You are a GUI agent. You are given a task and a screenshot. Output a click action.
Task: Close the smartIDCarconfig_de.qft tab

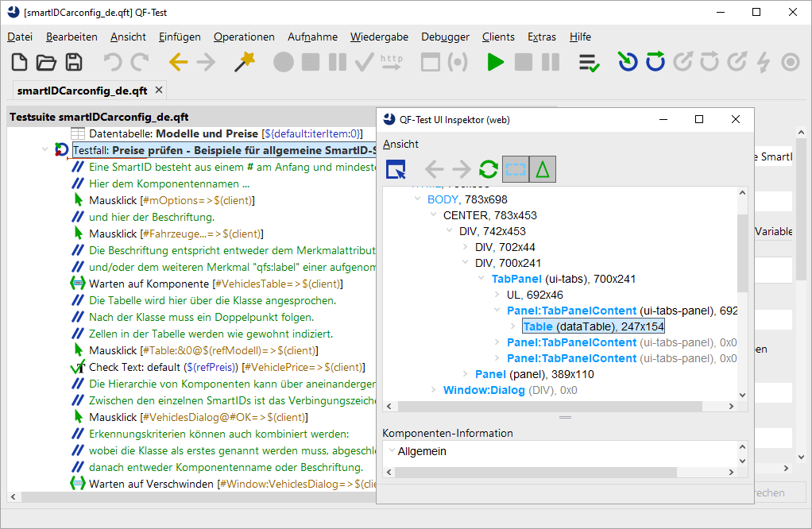pyautogui.click(x=159, y=90)
